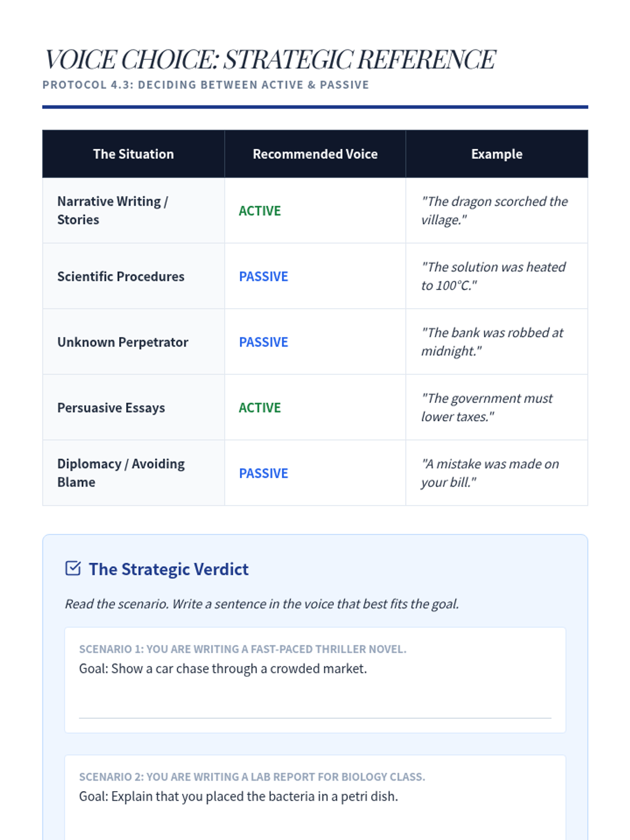
Task: Click the bank was robbed example text
Action: point(492,342)
